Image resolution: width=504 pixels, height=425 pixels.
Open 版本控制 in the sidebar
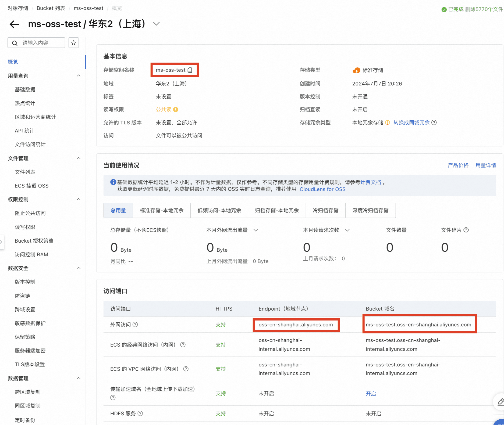pyautogui.click(x=25, y=282)
